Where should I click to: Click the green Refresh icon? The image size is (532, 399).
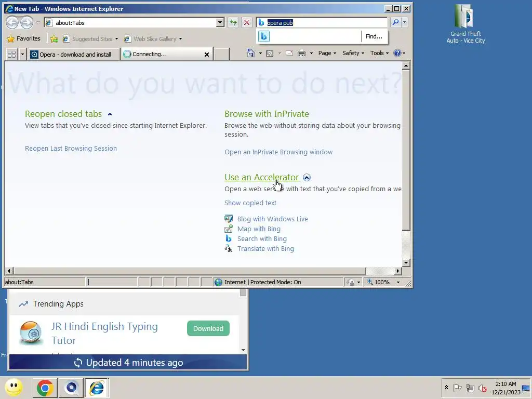(x=233, y=23)
